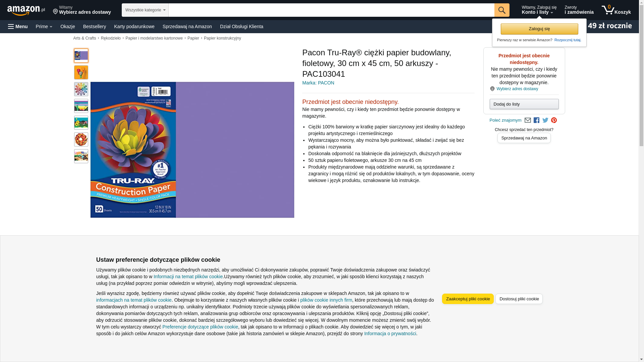Open the Marka: PACON brand link
644x362 pixels.
pyautogui.click(x=318, y=83)
